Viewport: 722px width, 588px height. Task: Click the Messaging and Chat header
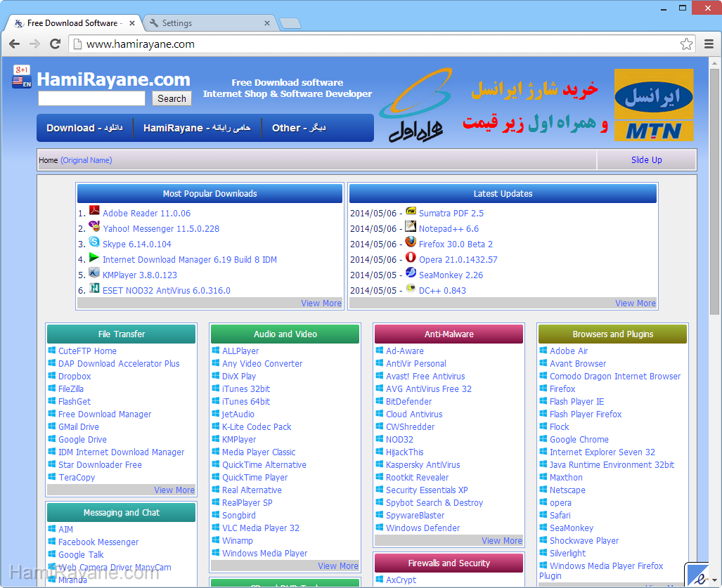tap(121, 513)
